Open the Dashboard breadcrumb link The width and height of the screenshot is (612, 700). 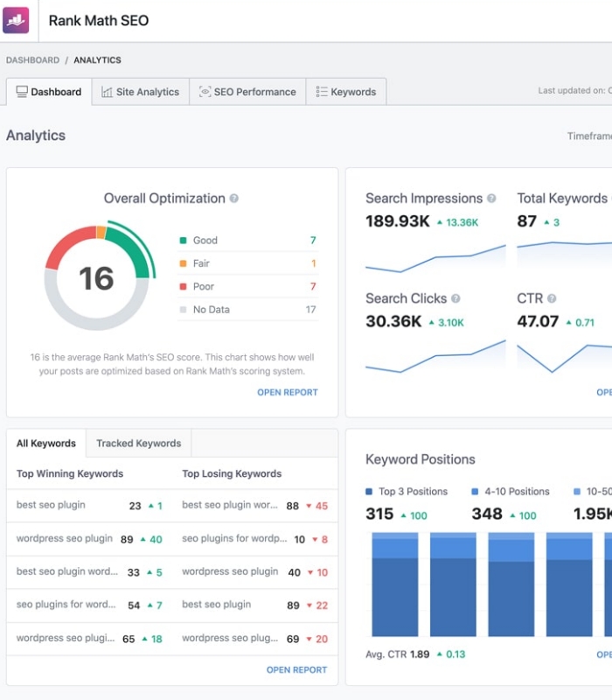pos(32,60)
